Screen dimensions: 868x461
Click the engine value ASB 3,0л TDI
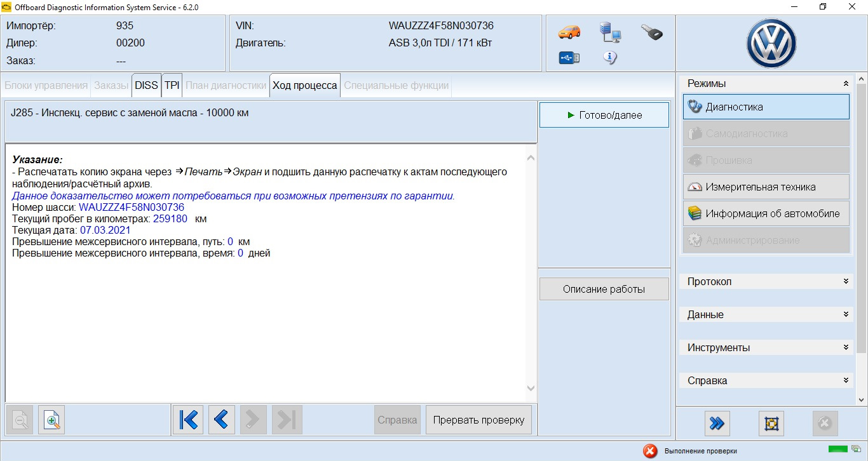pyautogui.click(x=440, y=43)
